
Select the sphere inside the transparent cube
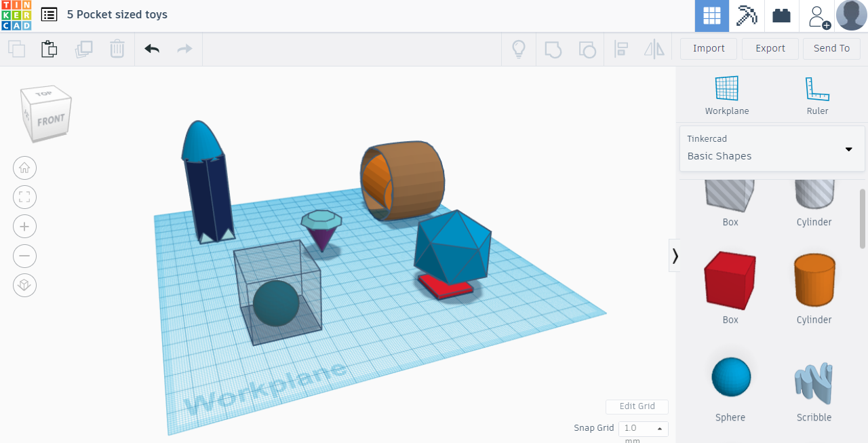(276, 303)
